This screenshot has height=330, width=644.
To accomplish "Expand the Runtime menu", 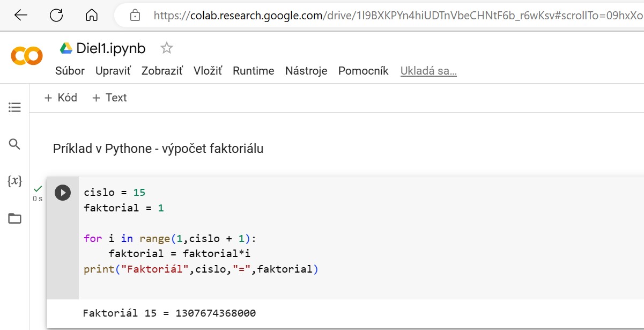I will [253, 71].
